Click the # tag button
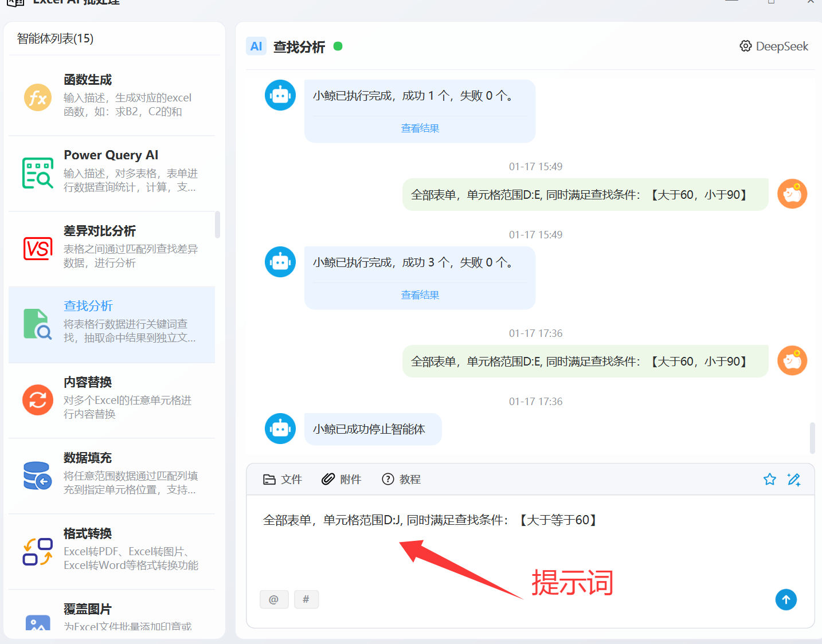This screenshot has height=644, width=822. (x=306, y=599)
